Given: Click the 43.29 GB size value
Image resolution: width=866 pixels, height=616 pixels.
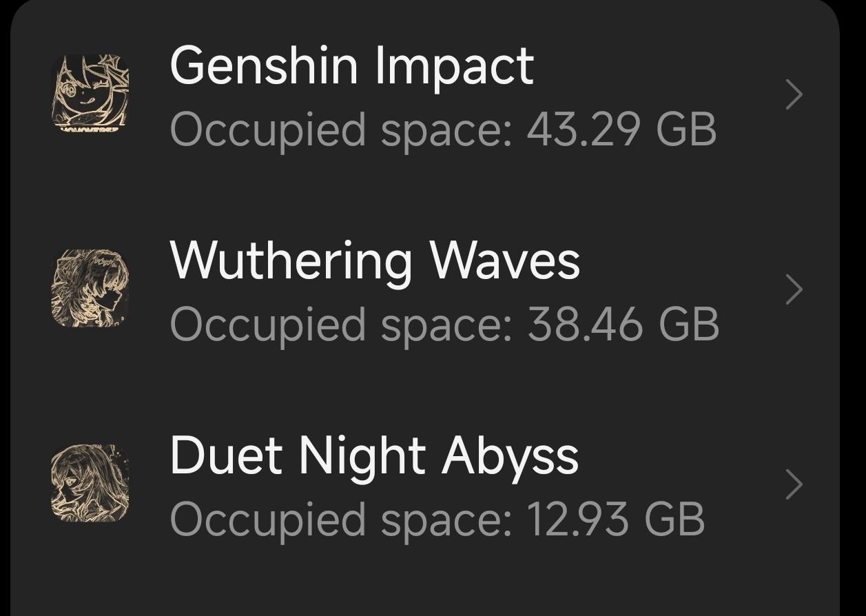Looking at the screenshot, I should tap(621, 130).
